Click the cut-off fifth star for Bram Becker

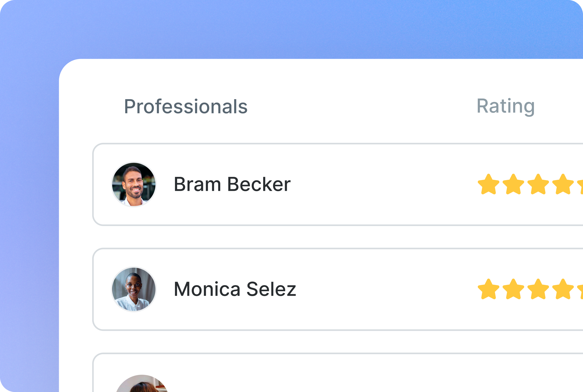point(580,186)
